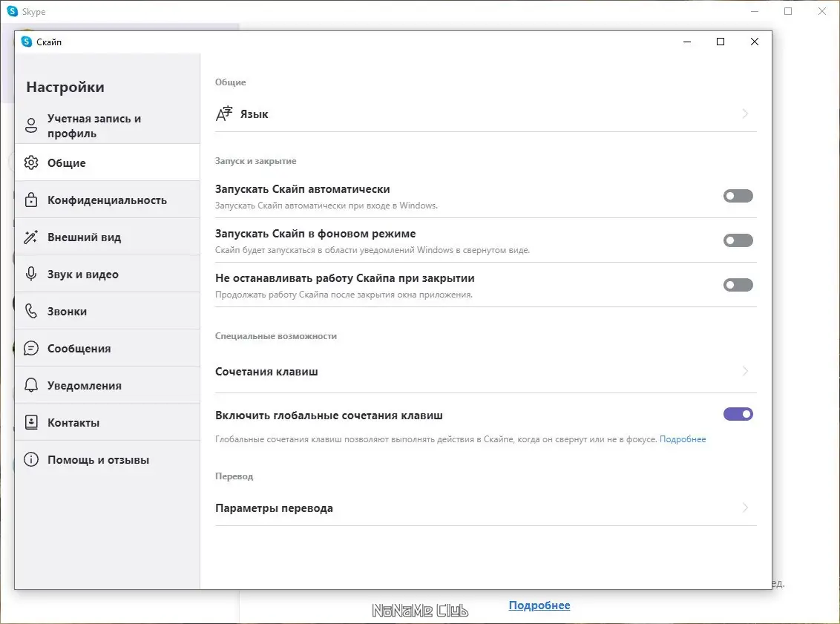Viewport: 840px width, 624px height.
Task: Expand the Язык row chevron
Action: pos(745,114)
